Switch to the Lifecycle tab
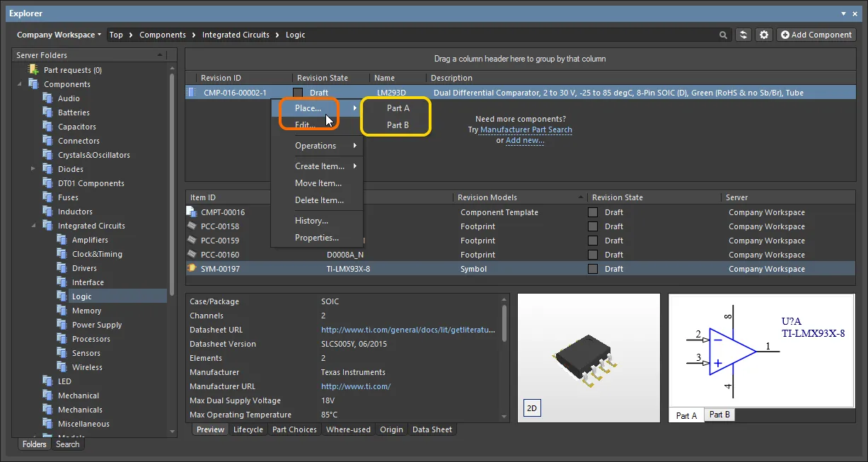The width and height of the screenshot is (868, 462). (248, 429)
